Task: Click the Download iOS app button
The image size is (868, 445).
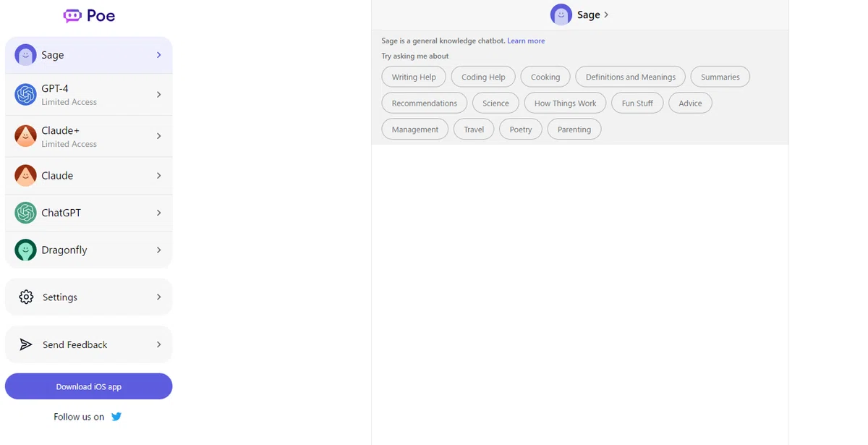Action: tap(88, 386)
